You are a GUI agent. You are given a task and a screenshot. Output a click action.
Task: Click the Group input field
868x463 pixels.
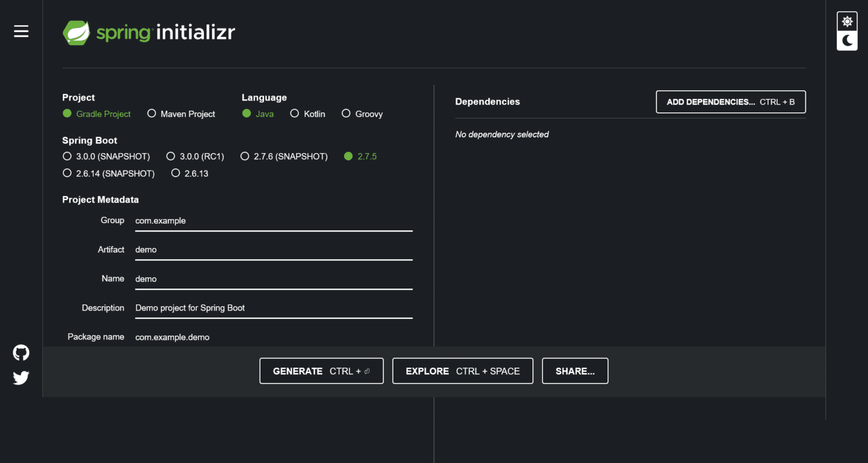[274, 221]
